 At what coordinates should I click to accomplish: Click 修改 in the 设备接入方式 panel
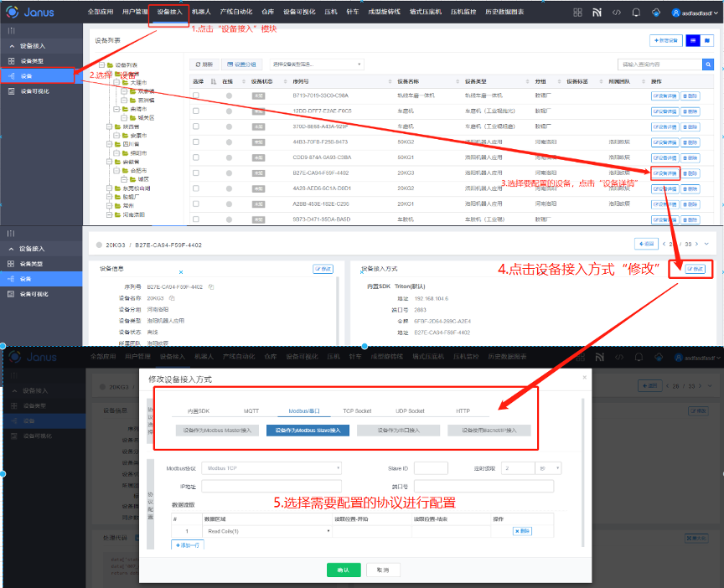(696, 269)
